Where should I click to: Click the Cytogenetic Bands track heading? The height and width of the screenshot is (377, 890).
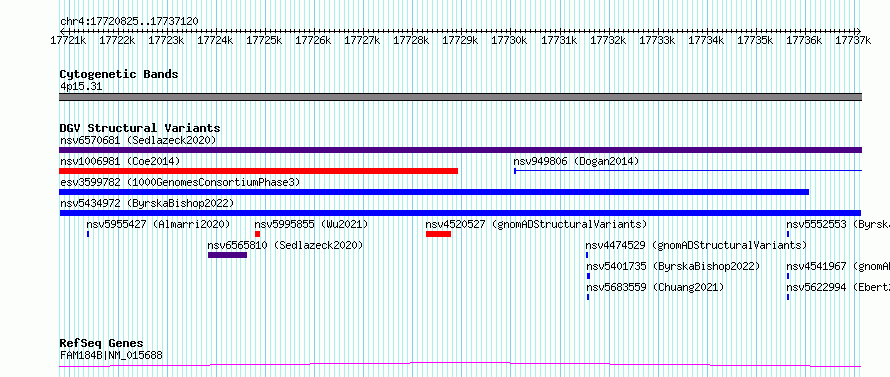tap(119, 74)
